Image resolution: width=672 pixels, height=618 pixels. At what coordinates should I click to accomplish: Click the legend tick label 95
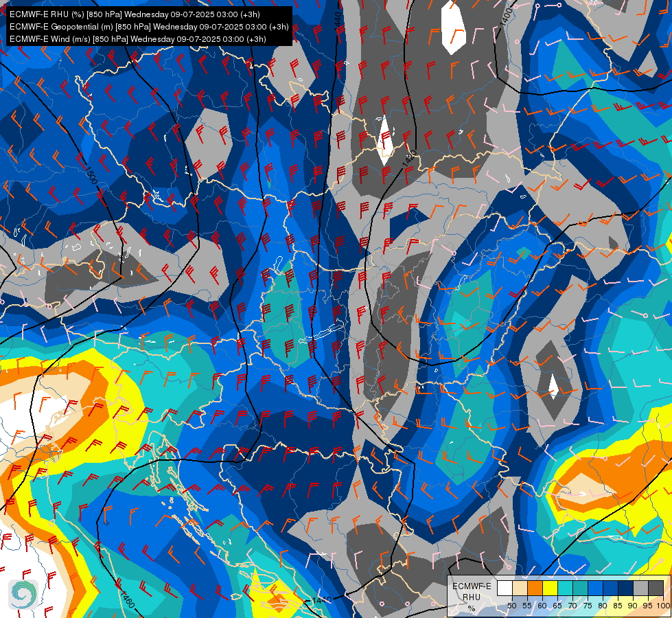click(648, 606)
